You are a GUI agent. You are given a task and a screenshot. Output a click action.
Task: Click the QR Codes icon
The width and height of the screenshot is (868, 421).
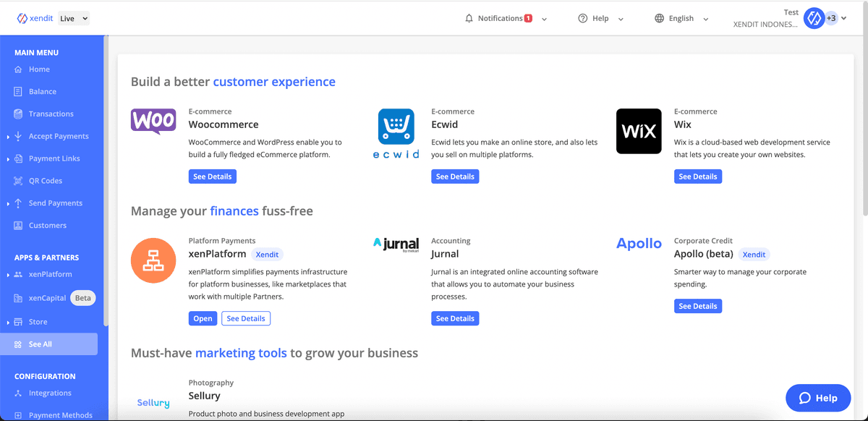(18, 181)
